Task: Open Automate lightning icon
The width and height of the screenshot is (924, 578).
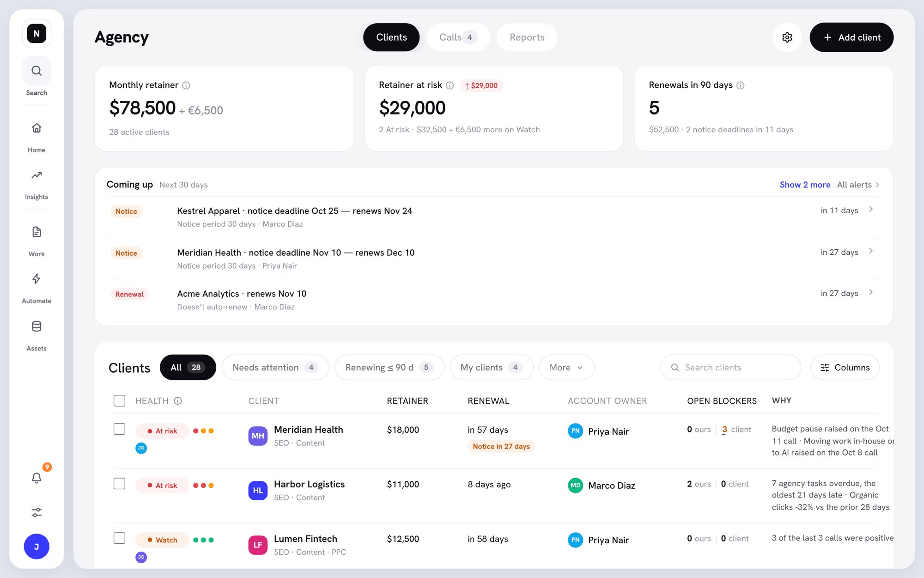Action: (x=36, y=279)
